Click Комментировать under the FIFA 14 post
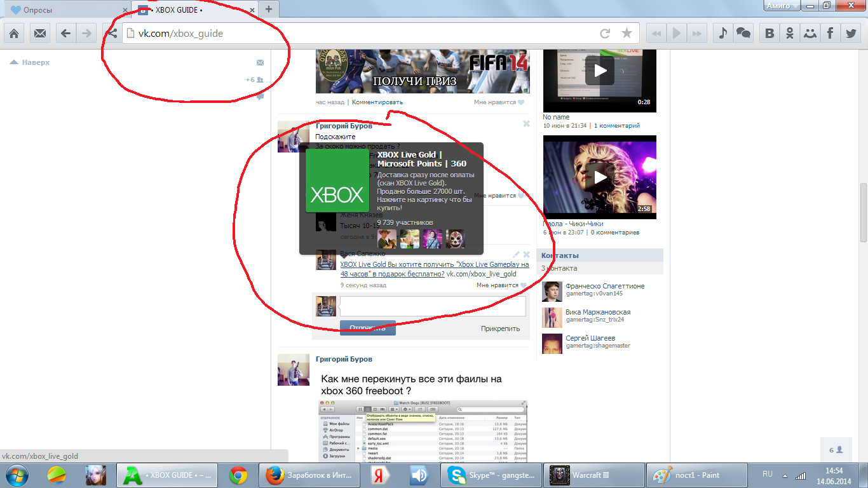This screenshot has width=868, height=488. (x=377, y=102)
